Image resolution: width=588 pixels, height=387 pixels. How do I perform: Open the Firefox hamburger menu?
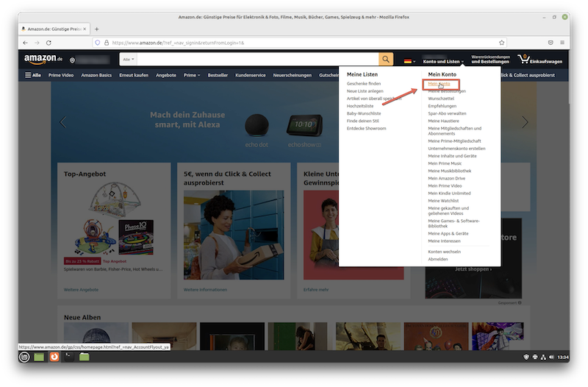coord(562,43)
